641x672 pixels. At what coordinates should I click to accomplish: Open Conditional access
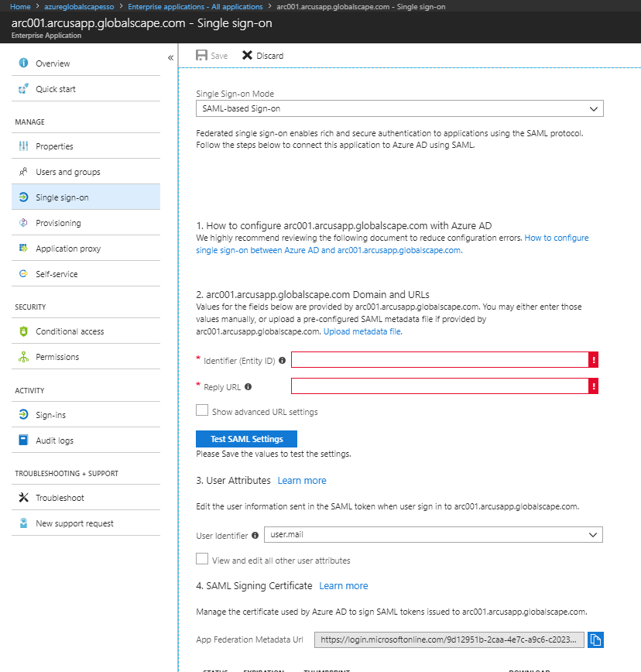click(86, 331)
